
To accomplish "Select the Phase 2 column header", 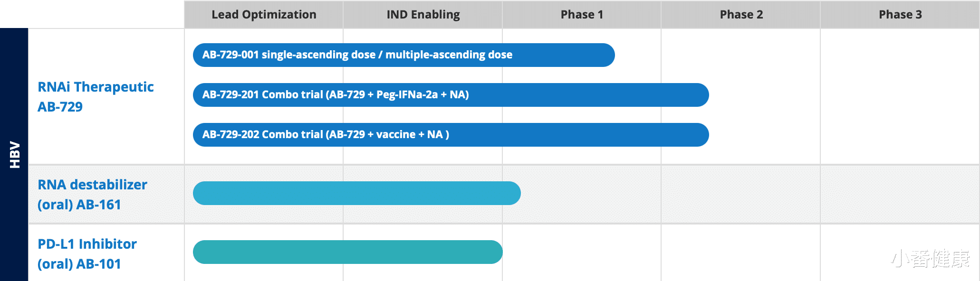I will [x=741, y=15].
